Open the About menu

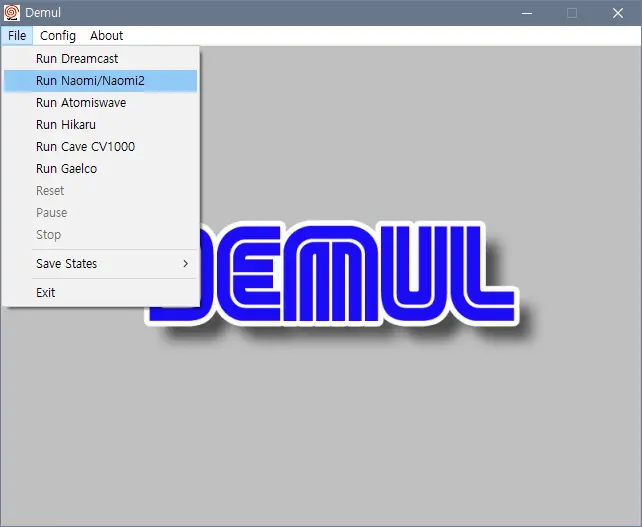coord(106,36)
